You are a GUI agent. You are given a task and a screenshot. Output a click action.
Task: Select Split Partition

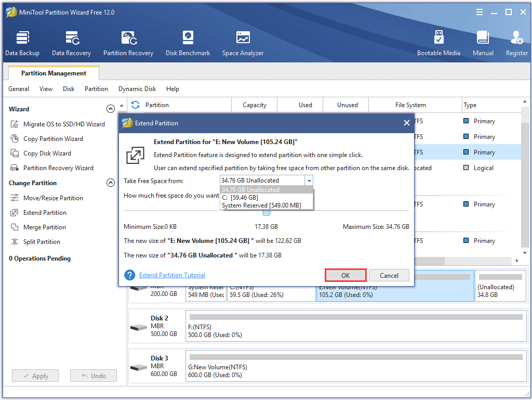(35, 242)
